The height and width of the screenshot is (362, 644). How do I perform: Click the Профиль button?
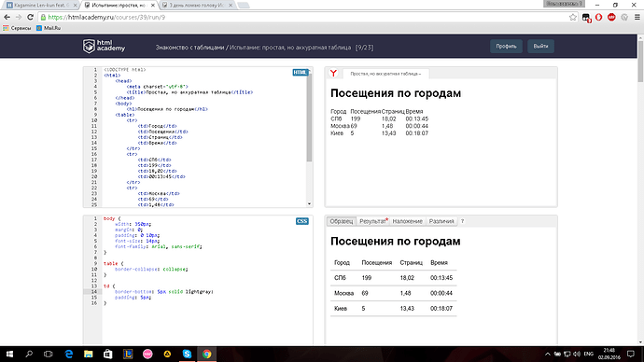[x=506, y=47]
